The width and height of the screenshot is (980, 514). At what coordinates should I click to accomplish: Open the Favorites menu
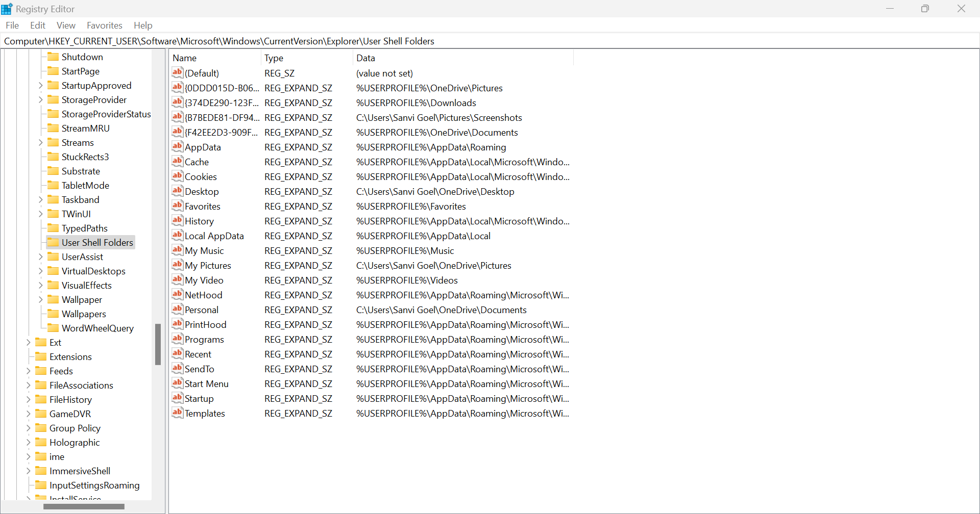pos(105,25)
